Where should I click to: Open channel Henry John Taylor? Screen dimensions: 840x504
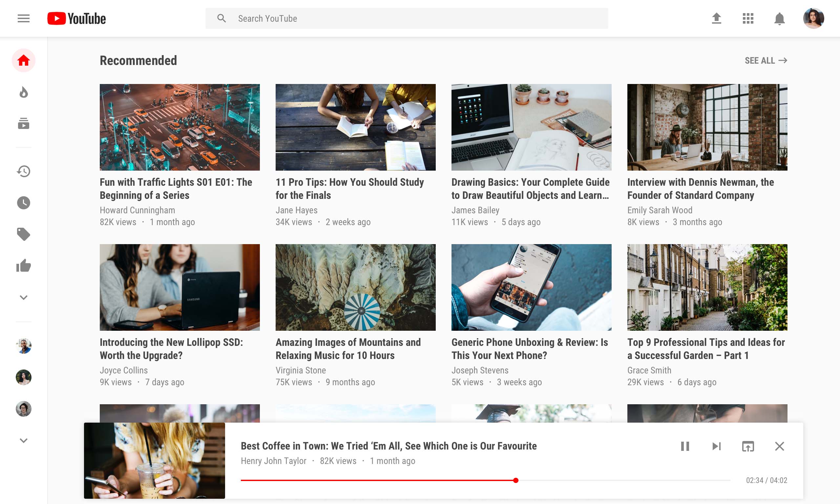[273, 461]
